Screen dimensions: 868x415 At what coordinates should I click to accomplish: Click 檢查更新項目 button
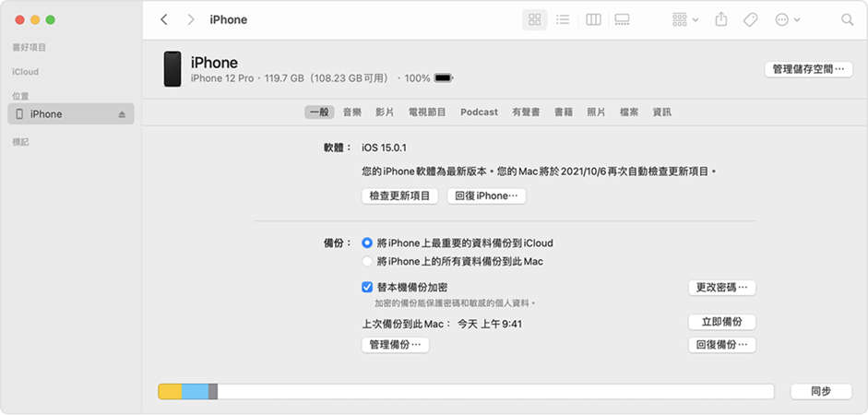tap(399, 196)
